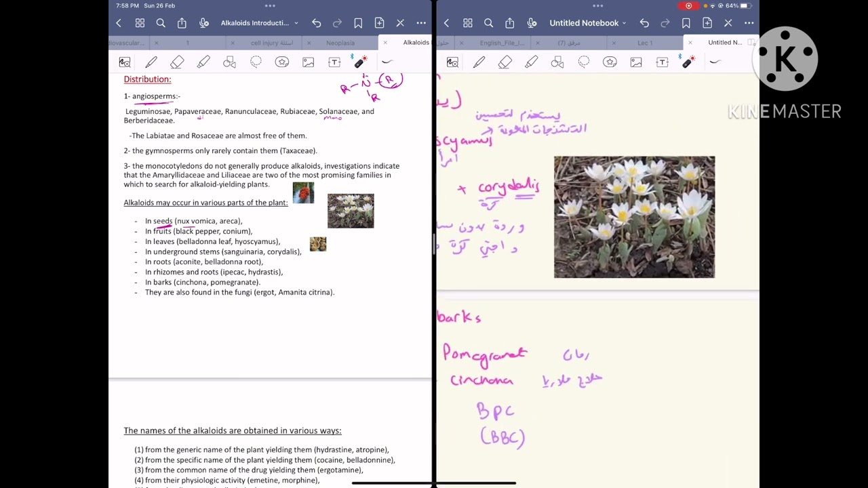Redo stroke in Alkaloids window
This screenshot has height=488, width=868.
click(338, 23)
